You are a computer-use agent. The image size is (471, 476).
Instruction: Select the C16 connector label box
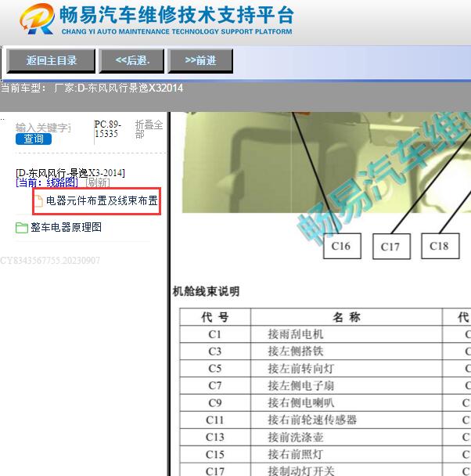342,246
